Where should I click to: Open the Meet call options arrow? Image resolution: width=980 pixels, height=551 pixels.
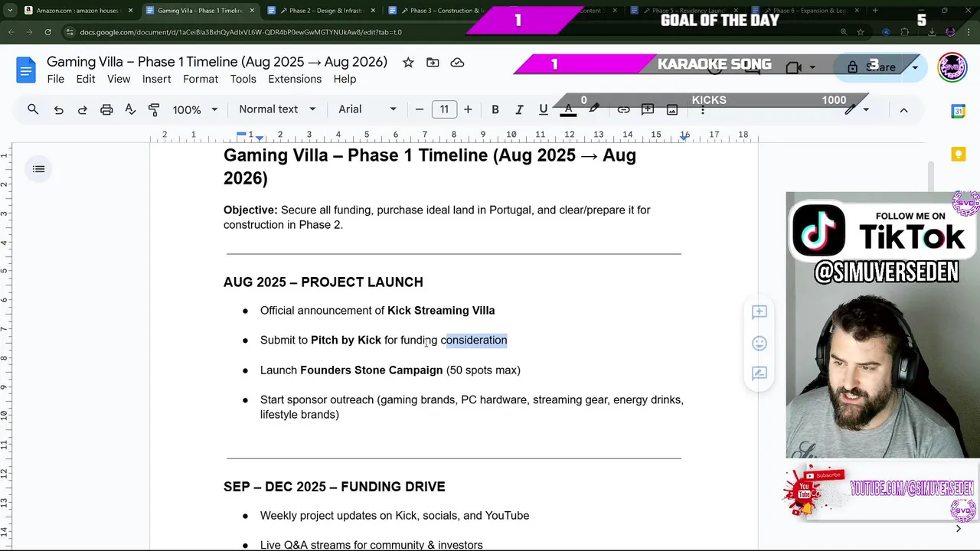click(812, 67)
